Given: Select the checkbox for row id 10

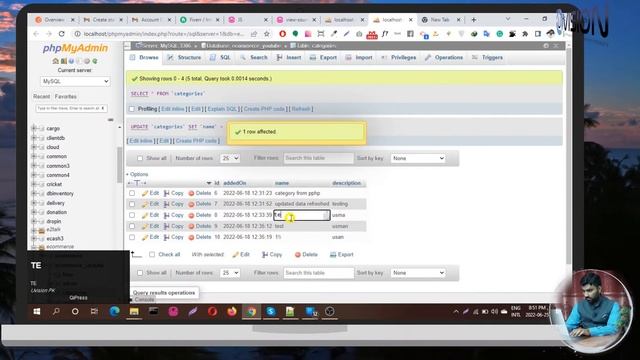Looking at the screenshot, I should click(x=132, y=237).
